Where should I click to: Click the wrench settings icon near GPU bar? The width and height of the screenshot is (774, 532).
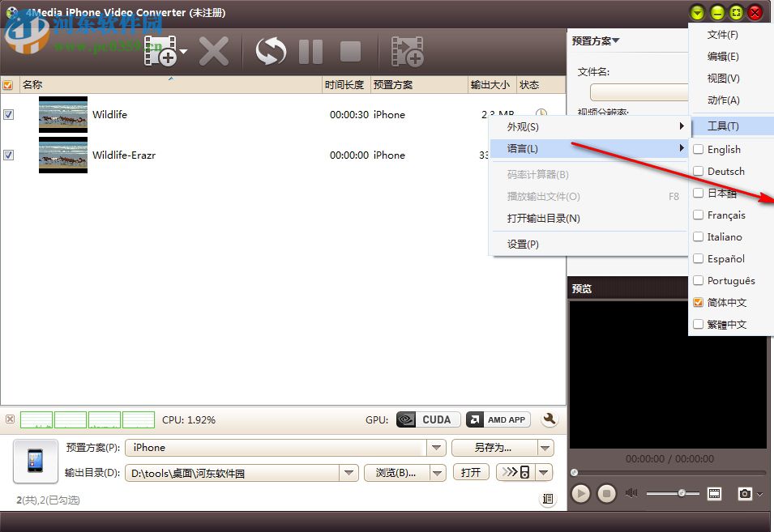point(549,419)
